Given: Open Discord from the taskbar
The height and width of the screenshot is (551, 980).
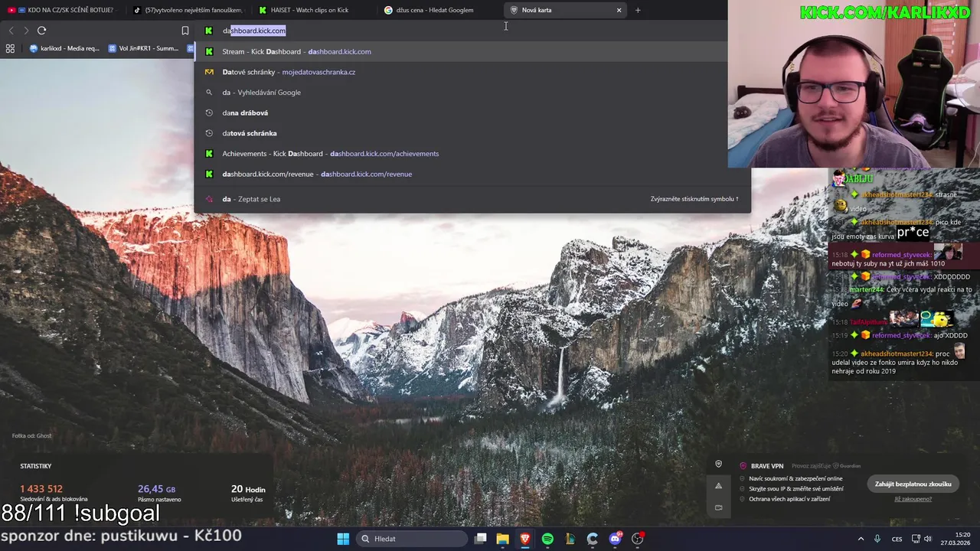Looking at the screenshot, I should click(x=615, y=539).
